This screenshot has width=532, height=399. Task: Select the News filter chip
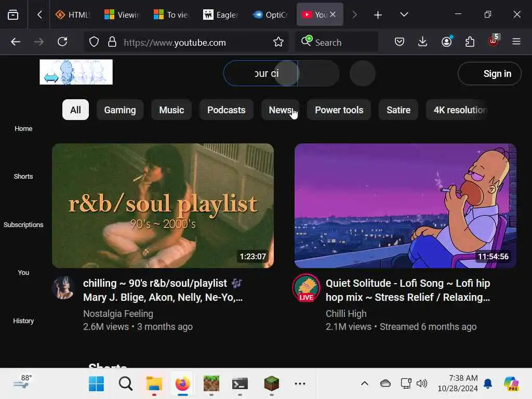click(x=280, y=110)
